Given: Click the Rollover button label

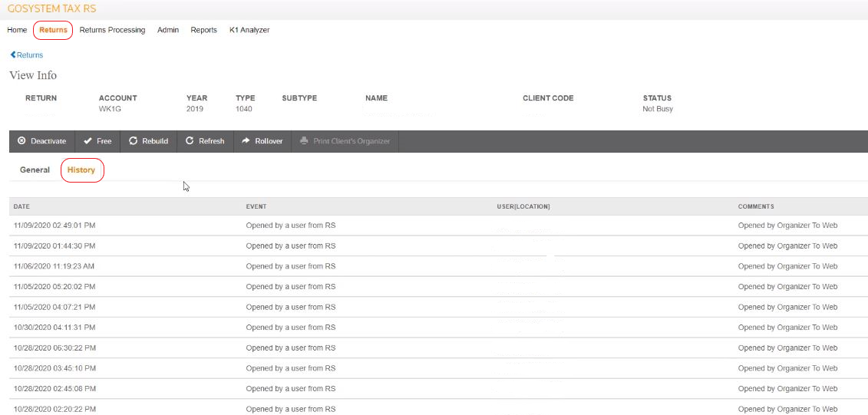Looking at the screenshot, I should tap(269, 141).
